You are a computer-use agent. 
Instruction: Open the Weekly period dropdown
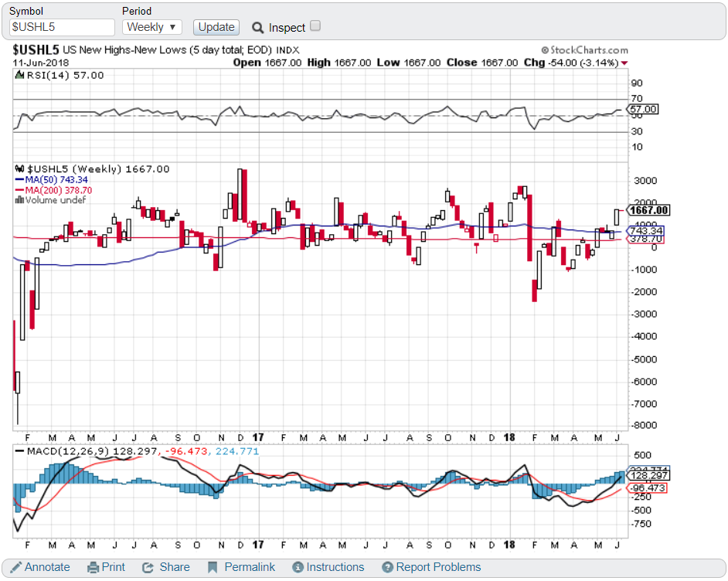coord(151,27)
